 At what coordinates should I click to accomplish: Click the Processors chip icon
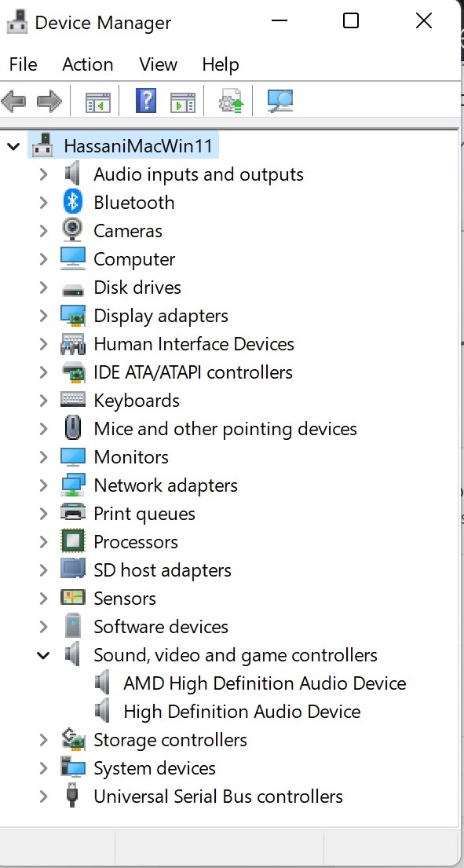(x=72, y=541)
